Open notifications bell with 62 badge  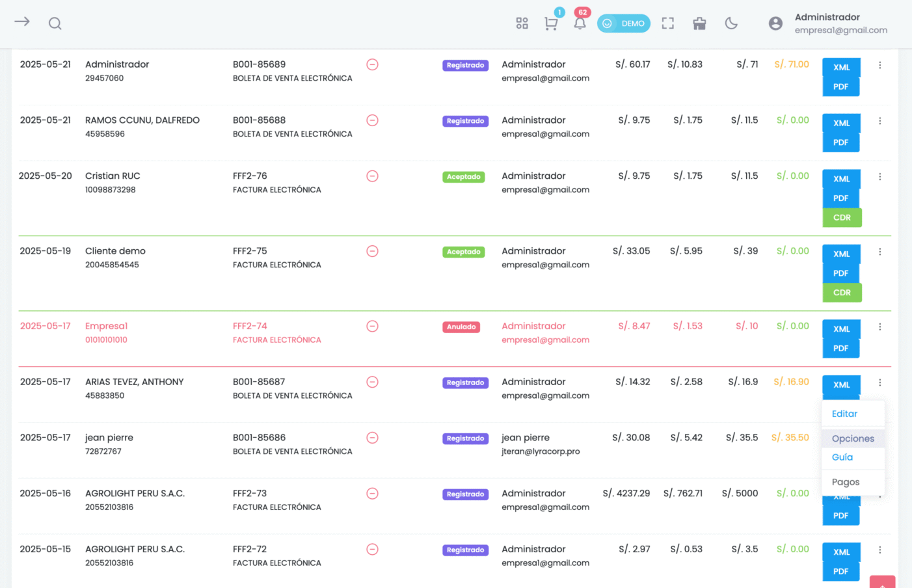[x=580, y=23]
